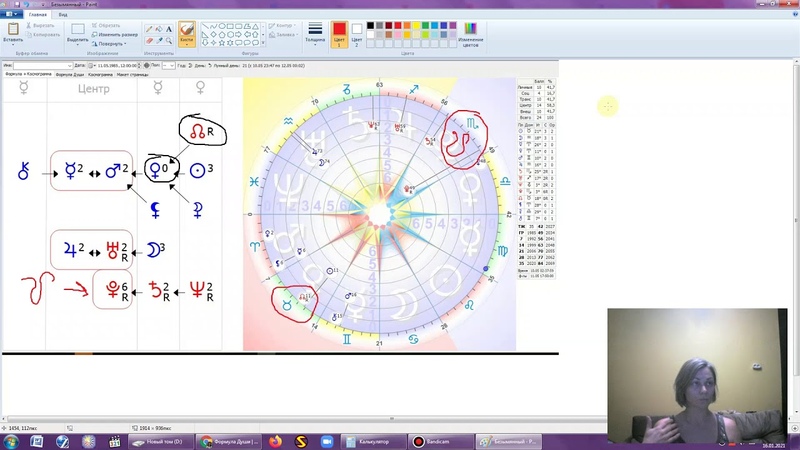Open the blue Paint file menu

click(x=11, y=14)
